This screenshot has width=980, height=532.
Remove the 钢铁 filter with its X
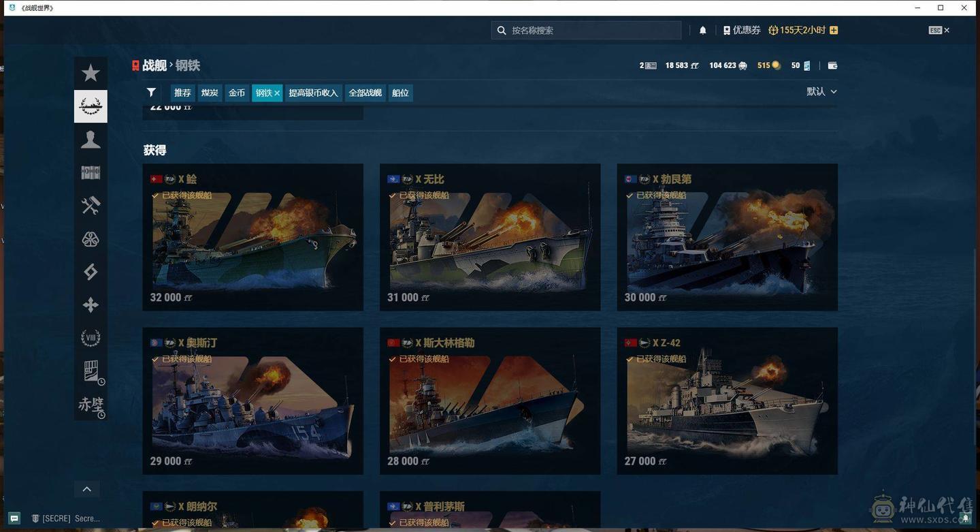coord(277,93)
